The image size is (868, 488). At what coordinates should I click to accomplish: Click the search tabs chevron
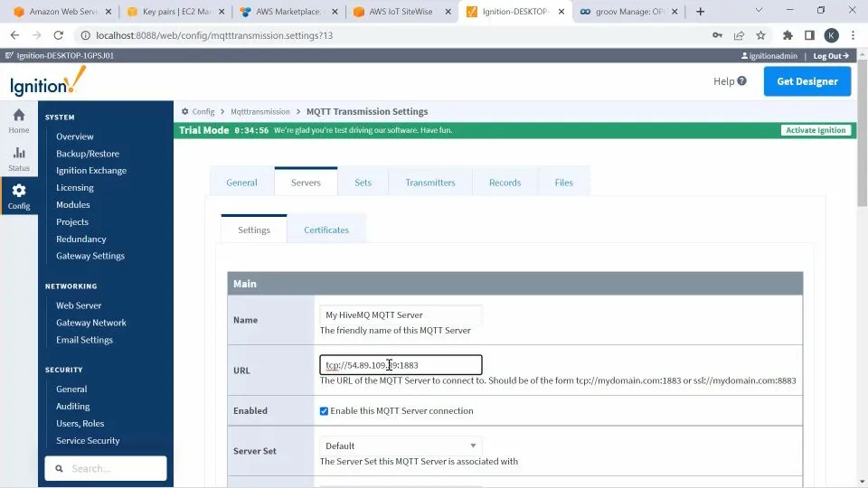(x=759, y=10)
